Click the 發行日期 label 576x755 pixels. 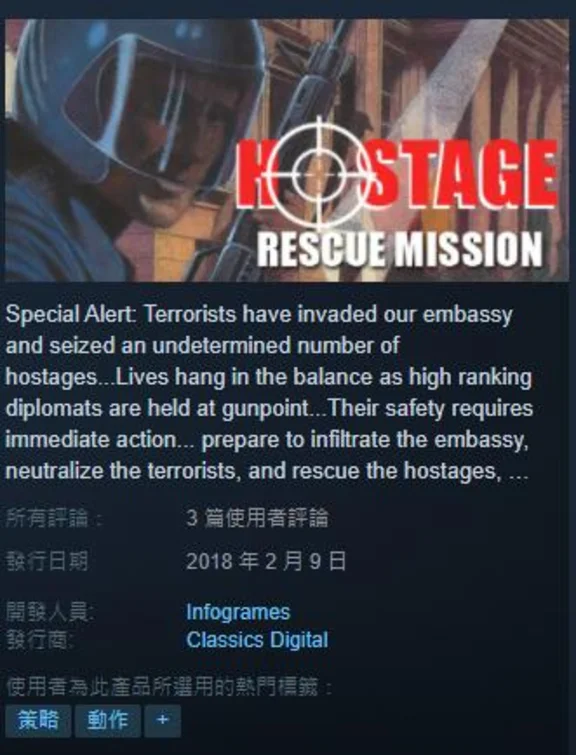[47, 561]
